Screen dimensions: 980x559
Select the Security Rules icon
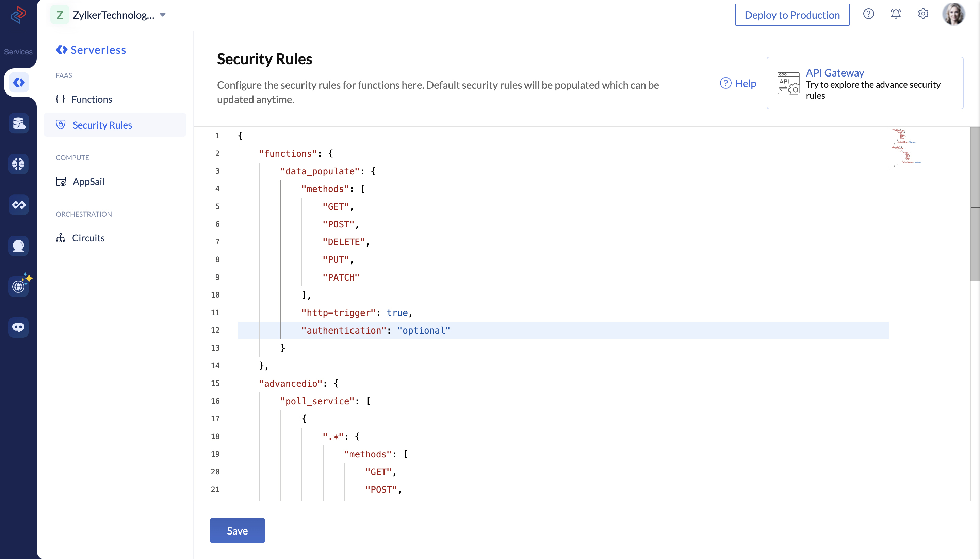(x=61, y=124)
